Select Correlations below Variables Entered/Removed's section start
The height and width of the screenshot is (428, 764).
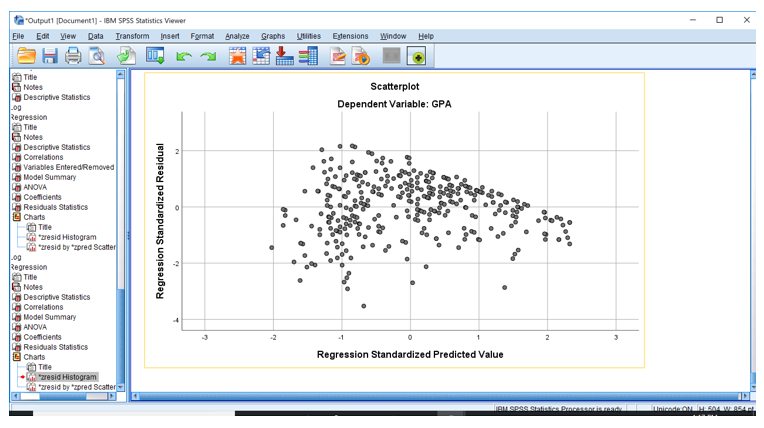point(43,157)
